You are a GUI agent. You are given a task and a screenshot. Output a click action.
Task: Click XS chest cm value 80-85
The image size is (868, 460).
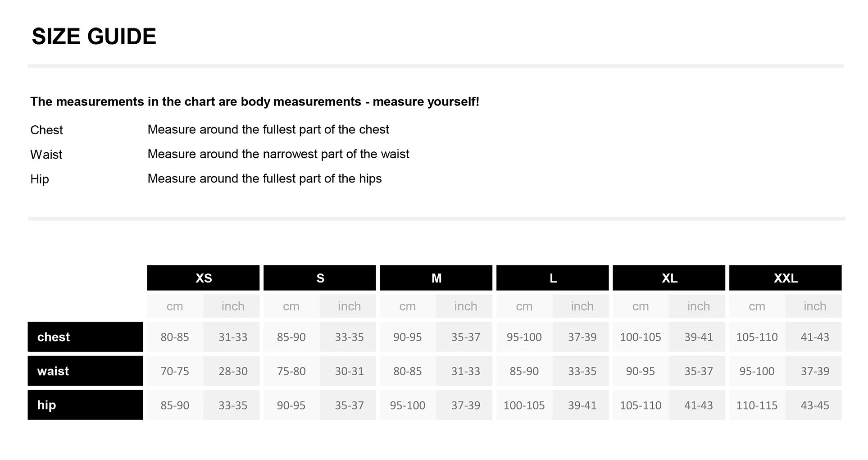pyautogui.click(x=175, y=337)
